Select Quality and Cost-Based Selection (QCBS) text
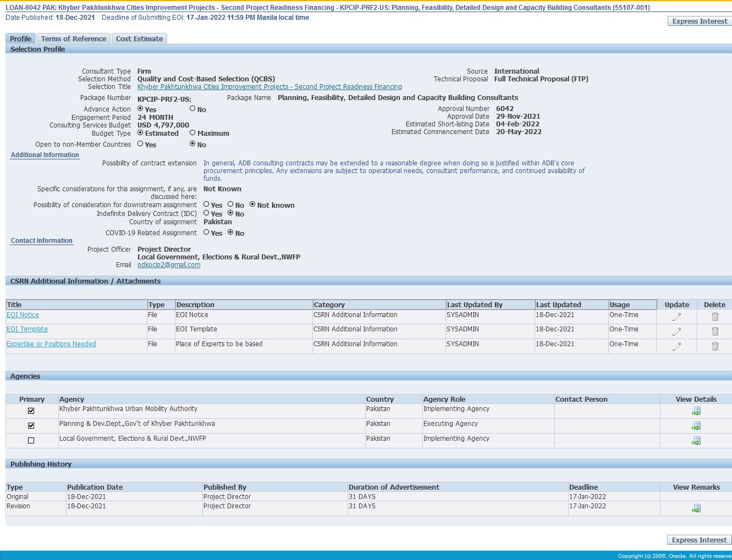The image size is (732, 560). (206, 79)
